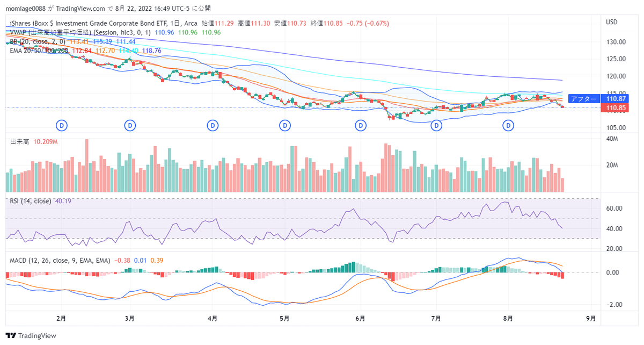Click the -2.00 MACD axis value
This screenshot has height=345, width=644.
pos(613,305)
